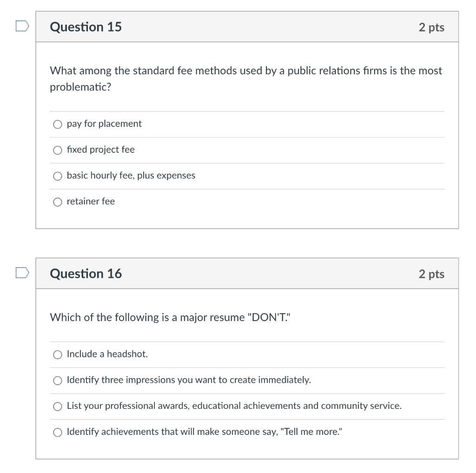Select the pay for placement option
Screen dimensions: 476x473
(x=58, y=124)
